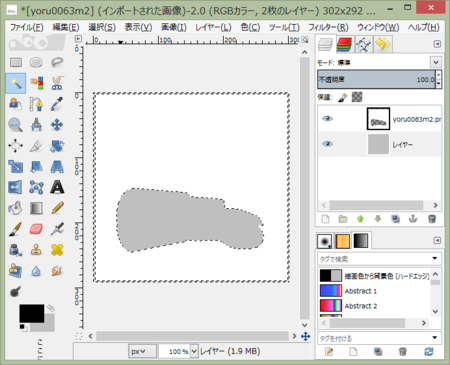450x365 pixels.
Task: Open the px unit dropdown in status bar
Action: point(142,351)
